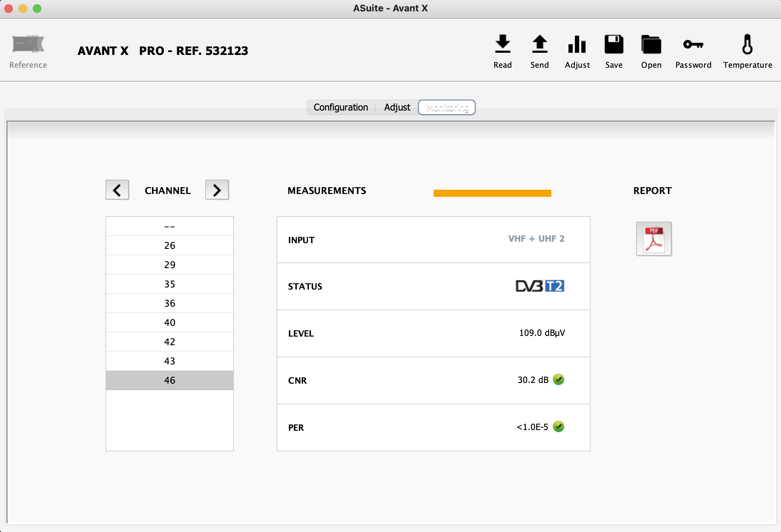Select channel 35 in list
Image resolution: width=781 pixels, height=532 pixels.
tap(170, 284)
